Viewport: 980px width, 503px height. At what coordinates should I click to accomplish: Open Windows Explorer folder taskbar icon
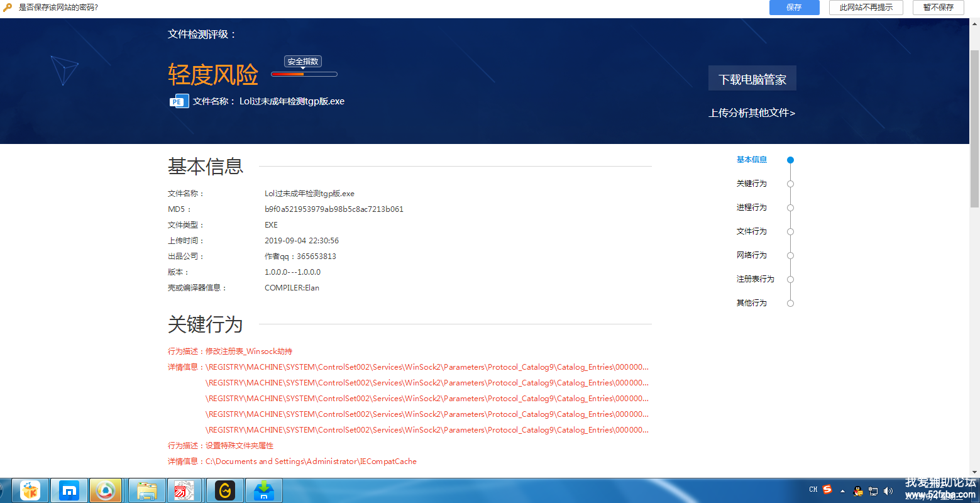click(147, 490)
